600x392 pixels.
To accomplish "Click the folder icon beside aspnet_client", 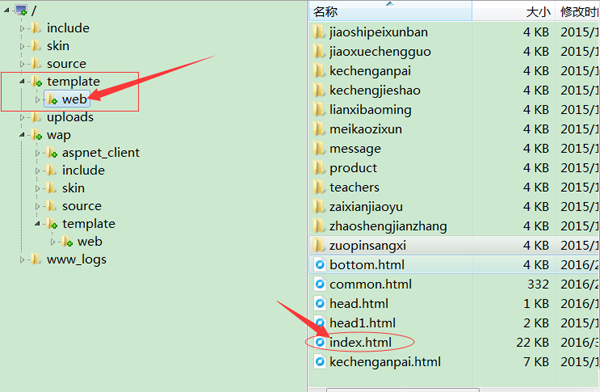I will 52,153.
